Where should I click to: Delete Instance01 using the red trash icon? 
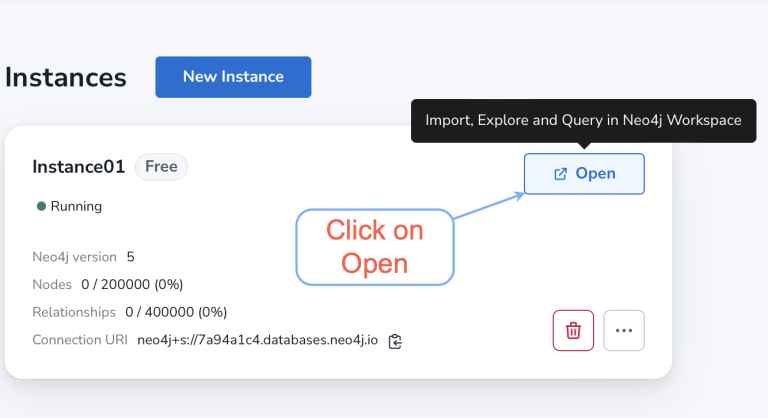coord(573,330)
